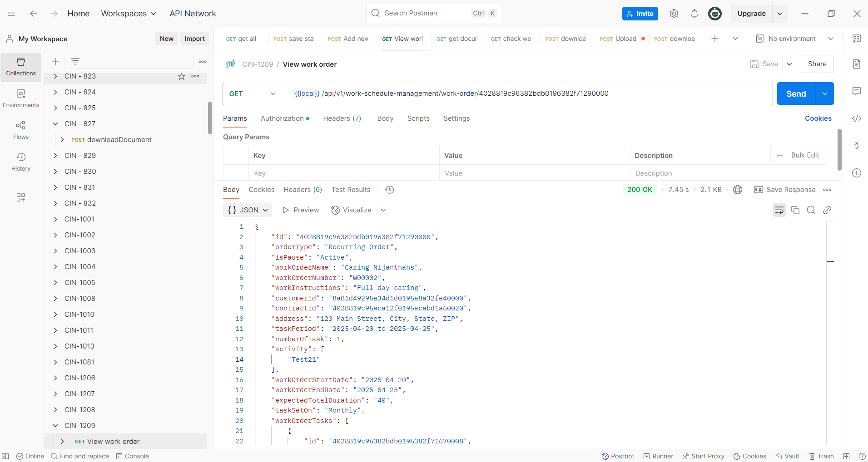
Task: Open collections panel more options
Action: point(203,62)
